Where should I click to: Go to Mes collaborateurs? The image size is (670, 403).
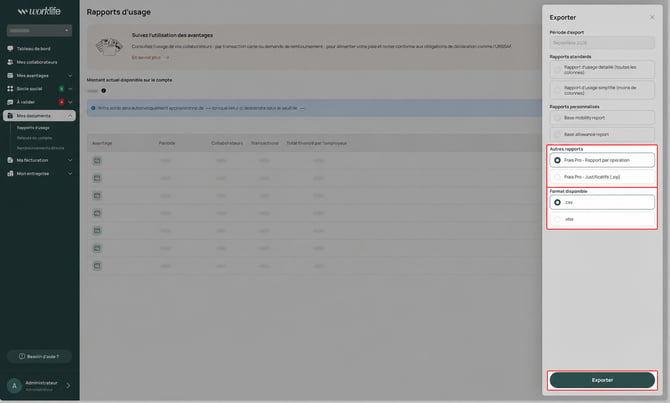tap(39, 62)
